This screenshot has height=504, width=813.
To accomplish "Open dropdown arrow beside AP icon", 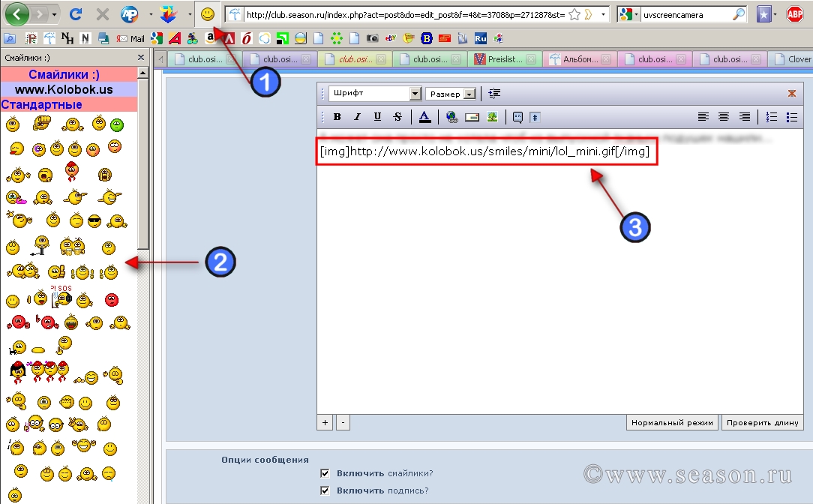I will click(150, 14).
